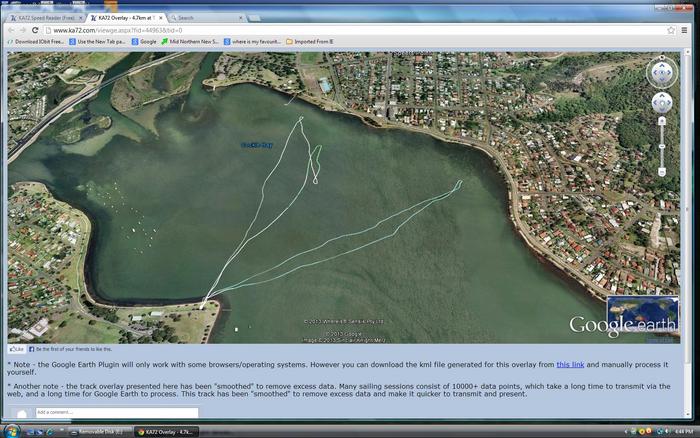The height and width of the screenshot is (438, 700).
Task: Click the Google Earth pan joystick control
Action: pyautogui.click(x=662, y=103)
